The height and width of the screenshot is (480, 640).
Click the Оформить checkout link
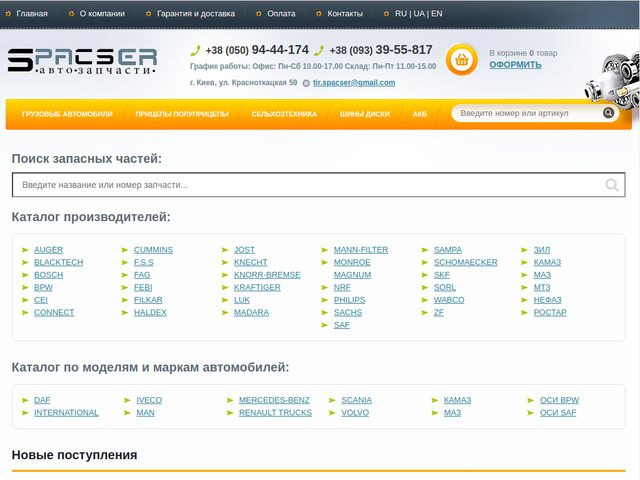[x=516, y=65]
